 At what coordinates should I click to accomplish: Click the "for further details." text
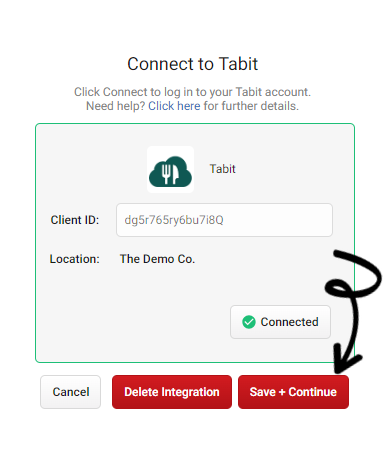(251, 106)
